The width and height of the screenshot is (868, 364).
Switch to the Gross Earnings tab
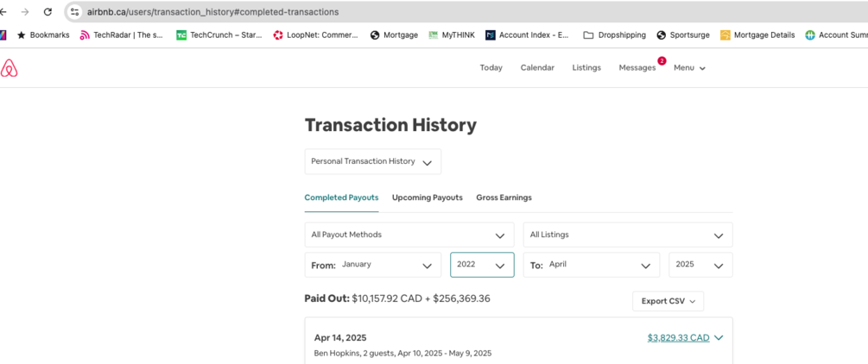click(504, 198)
